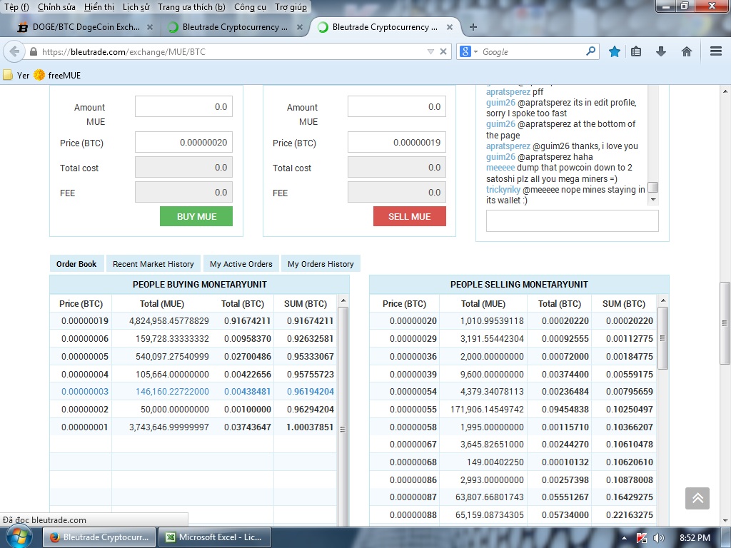Select the My Orders History tab
The image size is (756, 548).
321,263
